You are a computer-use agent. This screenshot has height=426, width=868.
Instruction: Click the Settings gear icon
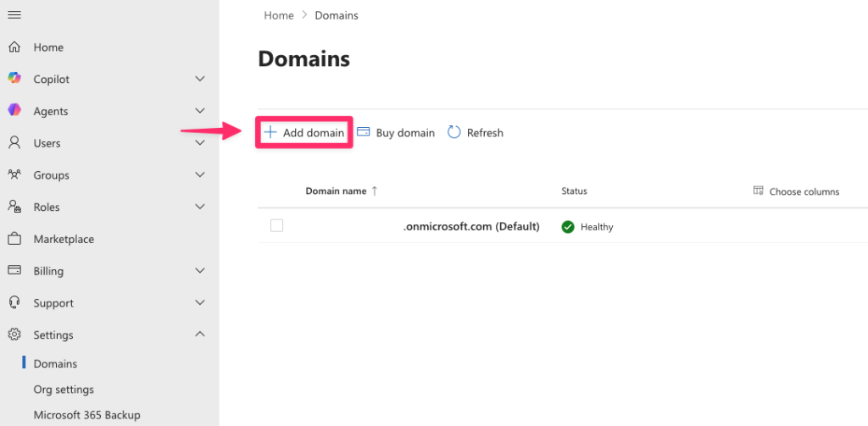[14, 335]
